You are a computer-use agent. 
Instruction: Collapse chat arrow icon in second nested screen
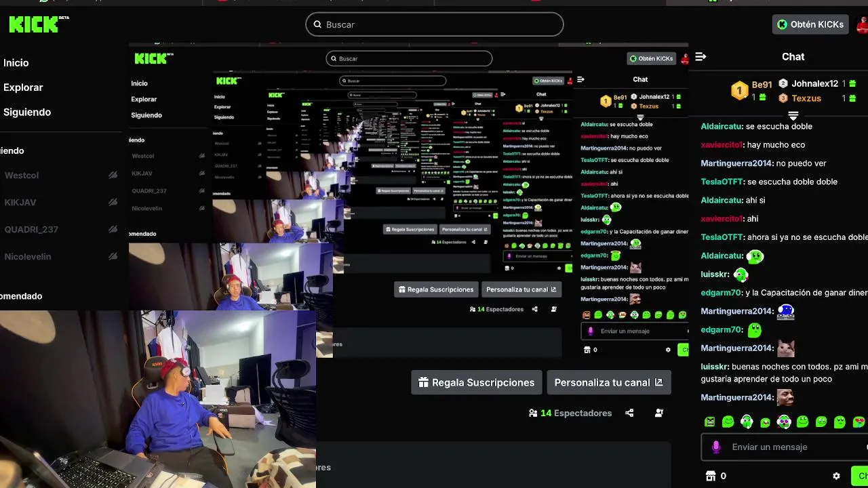tap(580, 79)
